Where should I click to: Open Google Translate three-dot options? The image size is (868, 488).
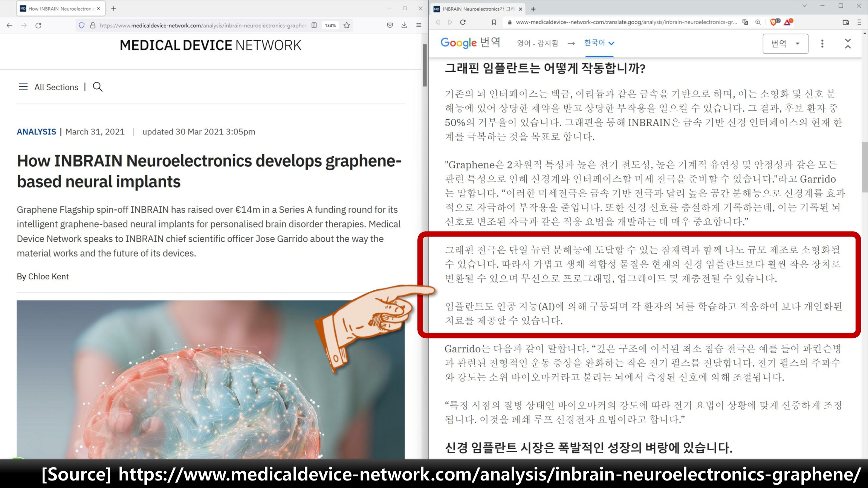pyautogui.click(x=822, y=44)
